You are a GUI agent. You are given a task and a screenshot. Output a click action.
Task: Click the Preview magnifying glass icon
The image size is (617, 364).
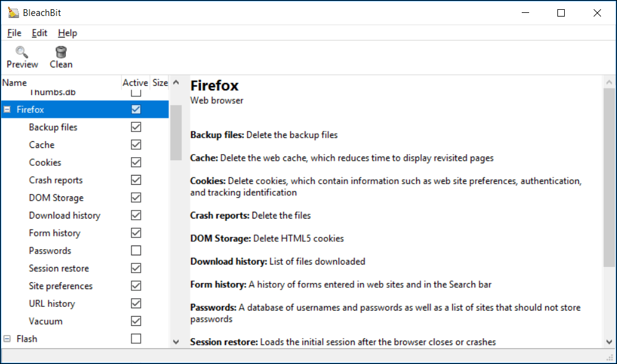pos(22,52)
